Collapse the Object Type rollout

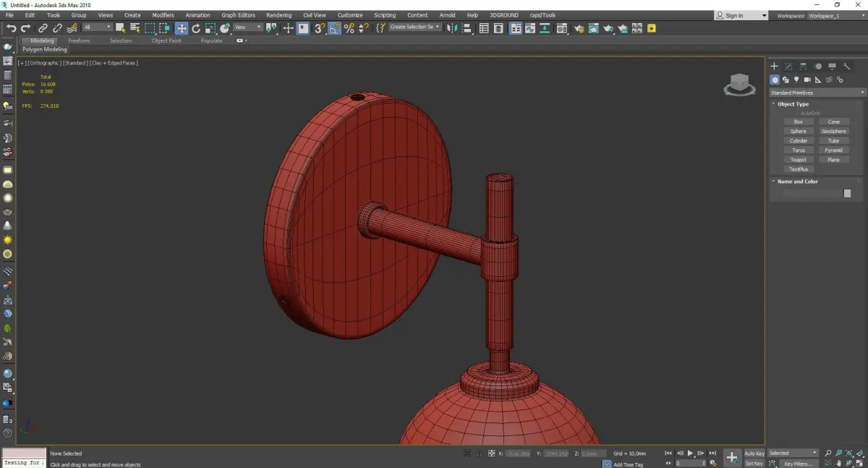tap(793, 104)
